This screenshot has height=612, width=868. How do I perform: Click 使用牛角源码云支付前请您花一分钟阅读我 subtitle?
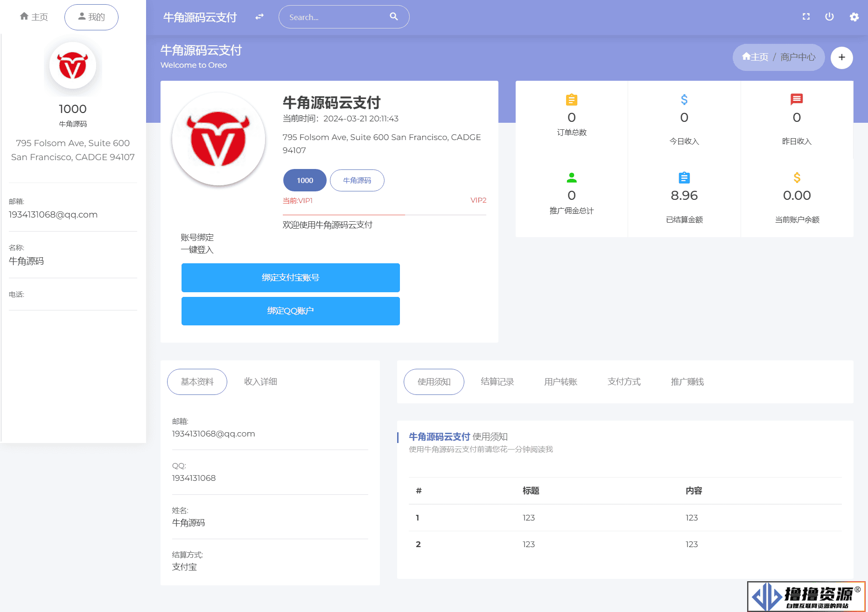point(481,450)
